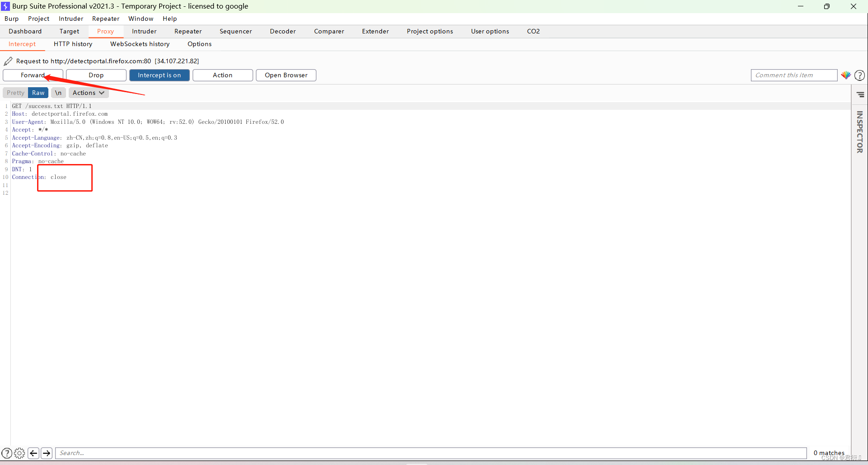
Task: Forward the intercepted request
Action: click(x=33, y=75)
